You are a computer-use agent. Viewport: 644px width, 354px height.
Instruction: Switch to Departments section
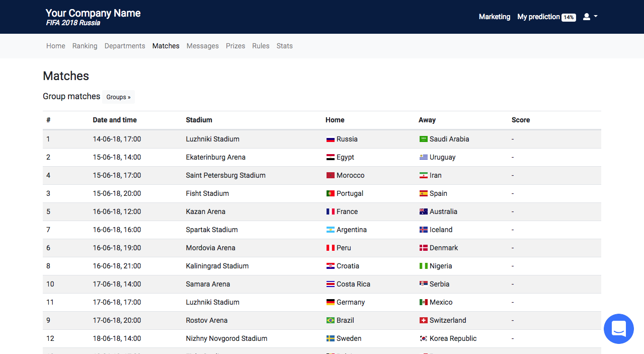pyautogui.click(x=125, y=46)
